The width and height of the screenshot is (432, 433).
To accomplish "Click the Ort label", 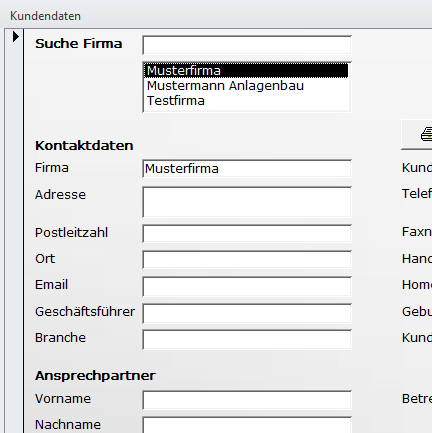I will (x=45, y=259).
